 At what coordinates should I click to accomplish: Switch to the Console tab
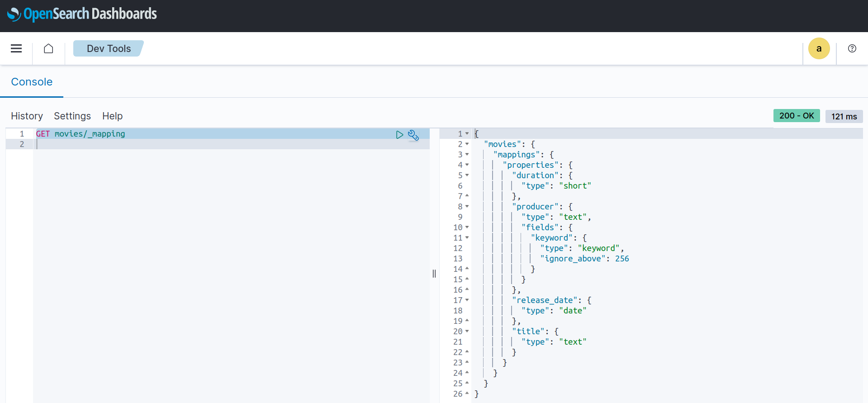point(32,82)
